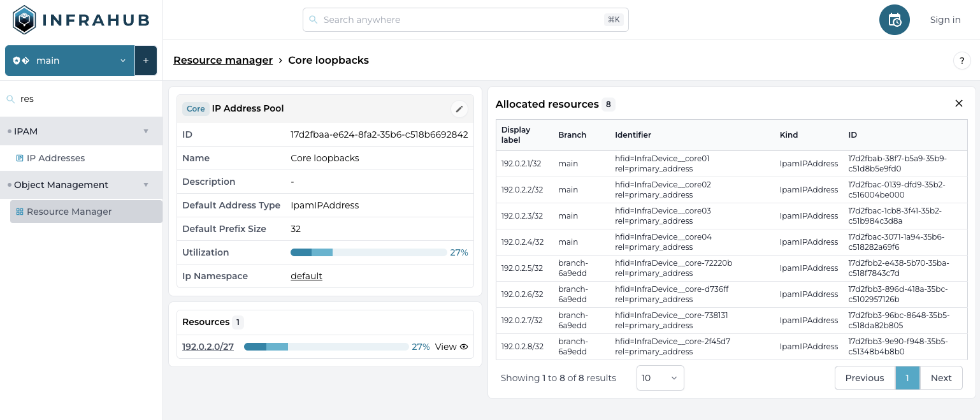Click the Sign in link
The image size is (980, 420).
944,20
